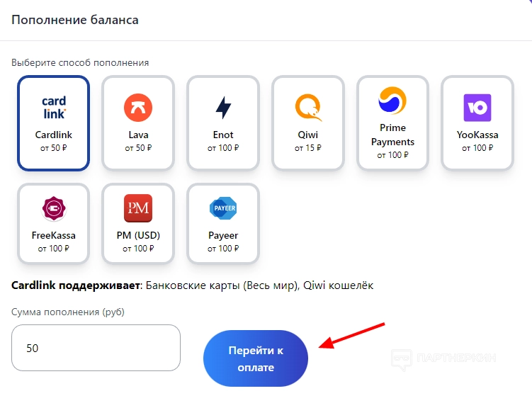The image size is (532, 408).
Task: Click the FreeKassa logo icon
Action: pos(54,208)
